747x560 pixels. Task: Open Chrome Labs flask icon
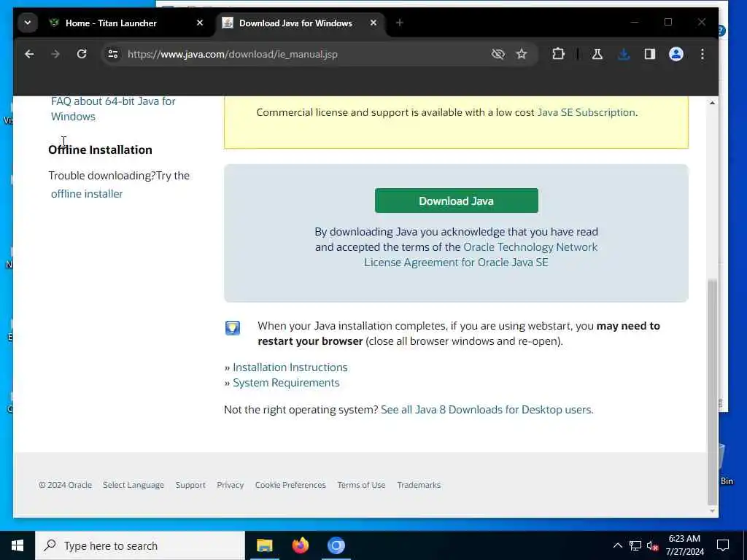(x=597, y=54)
